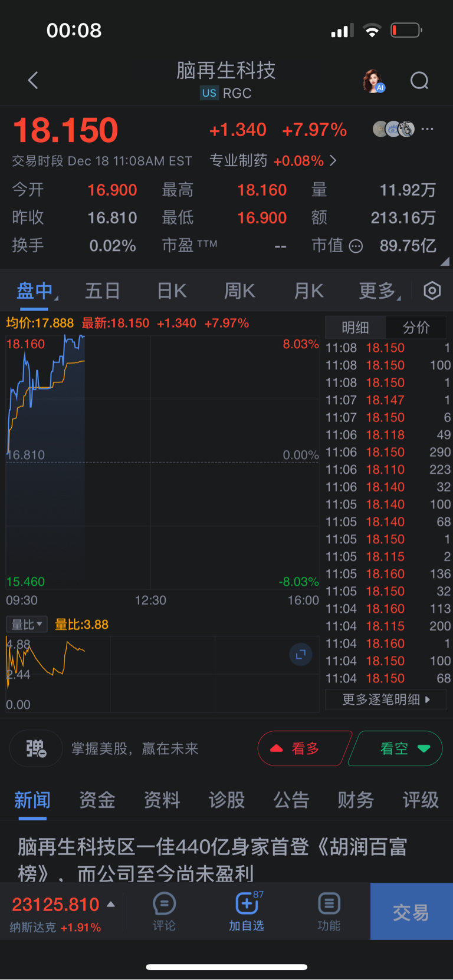Open the 资金 tab
This screenshot has height=980, width=453.
click(x=97, y=800)
